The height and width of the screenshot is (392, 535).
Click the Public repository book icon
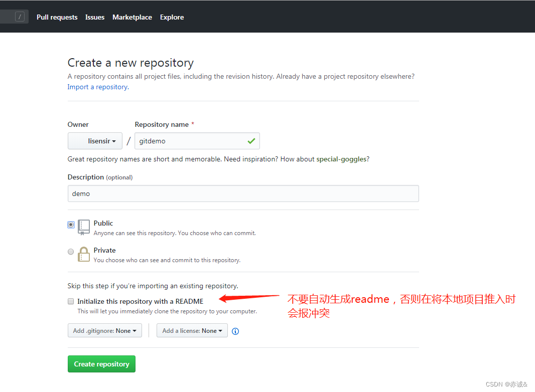[x=84, y=228]
